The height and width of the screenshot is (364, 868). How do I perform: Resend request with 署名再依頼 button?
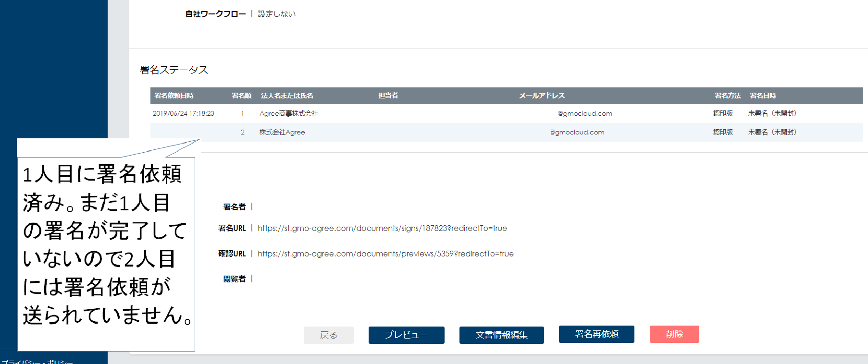(x=596, y=334)
